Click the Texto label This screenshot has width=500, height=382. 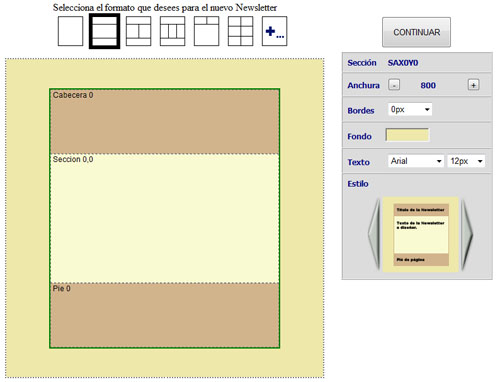[358, 162]
